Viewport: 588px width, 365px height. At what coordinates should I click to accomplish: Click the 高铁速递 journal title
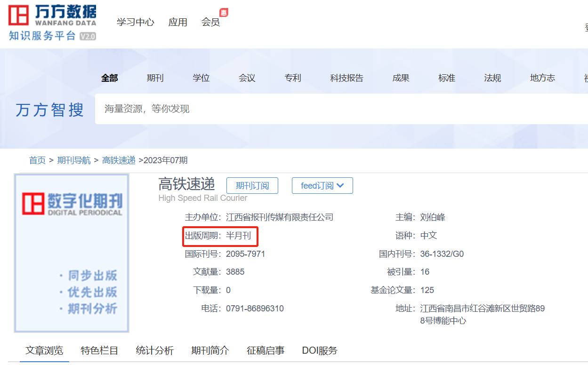pos(186,184)
